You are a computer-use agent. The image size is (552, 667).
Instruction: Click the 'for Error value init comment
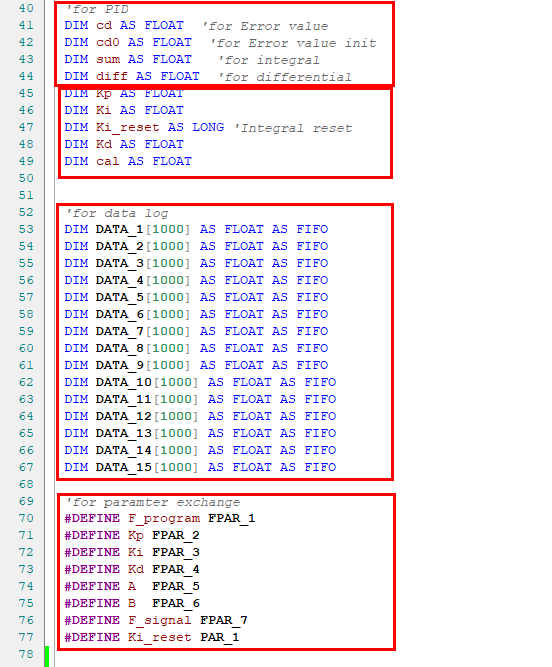pyautogui.click(x=293, y=43)
